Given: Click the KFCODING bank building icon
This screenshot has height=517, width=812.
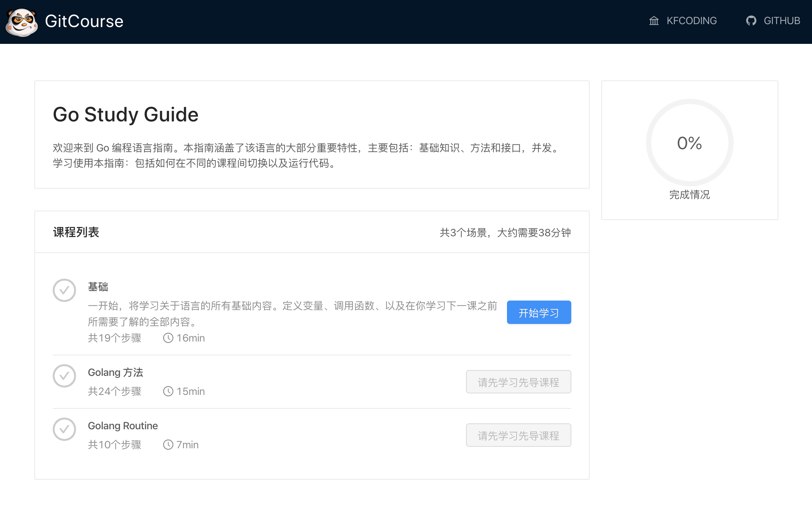Looking at the screenshot, I should coord(654,21).
